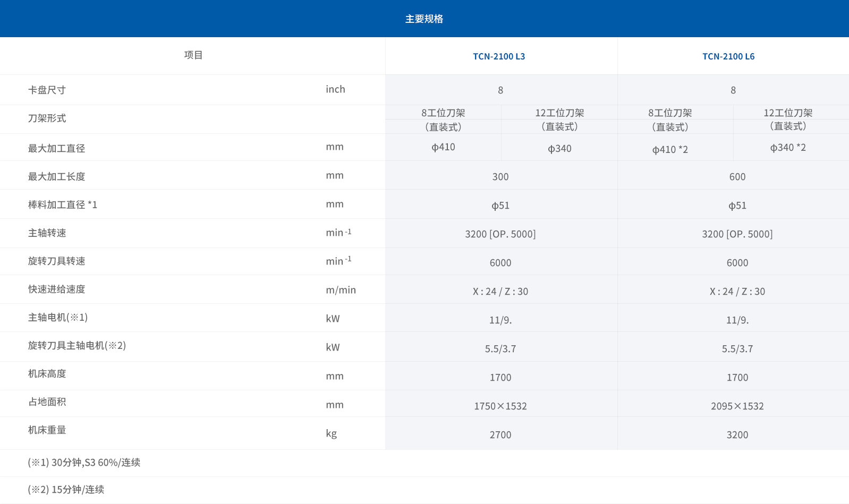Click the ф340 value under L3

559,149
